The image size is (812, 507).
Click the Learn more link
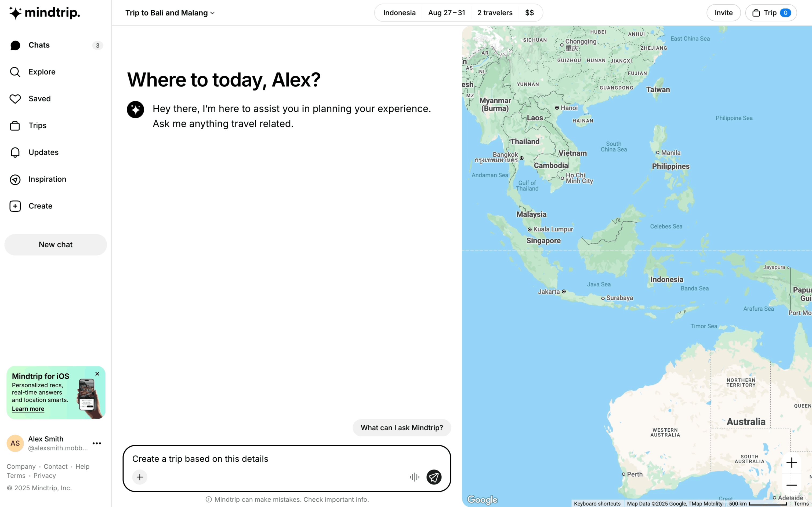[28, 409]
